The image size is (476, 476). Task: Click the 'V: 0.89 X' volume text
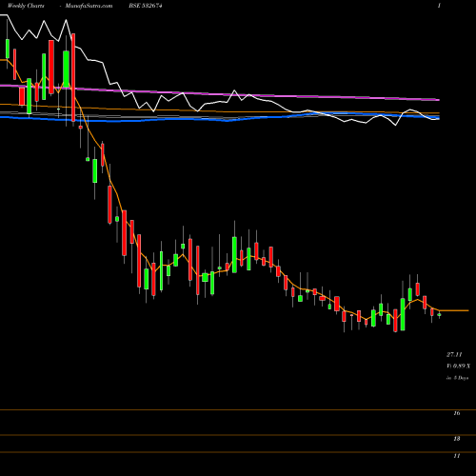coord(458,366)
